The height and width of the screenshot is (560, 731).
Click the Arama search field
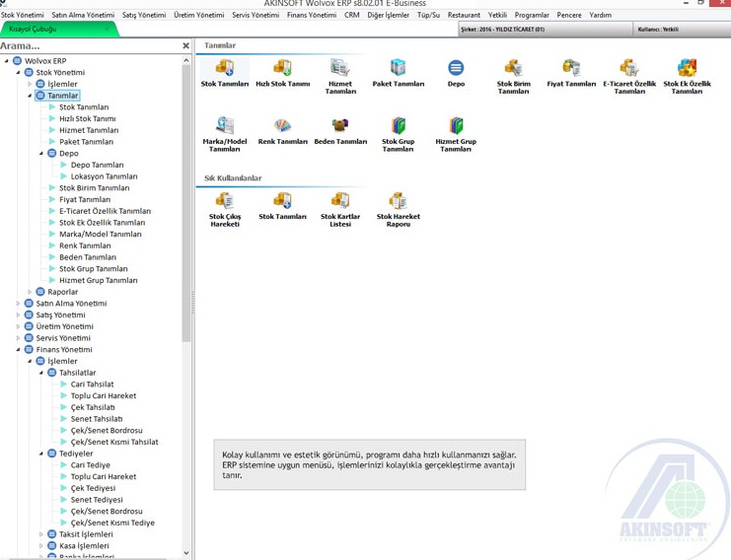[x=89, y=45]
